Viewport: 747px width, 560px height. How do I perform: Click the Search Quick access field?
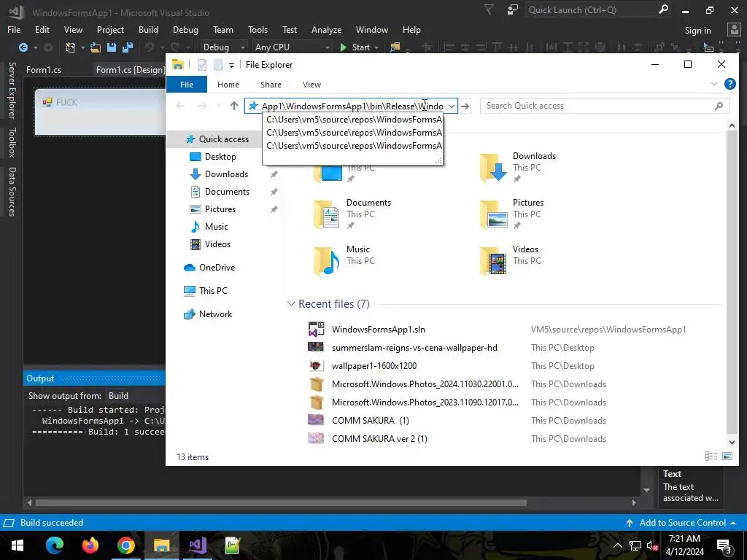(604, 106)
